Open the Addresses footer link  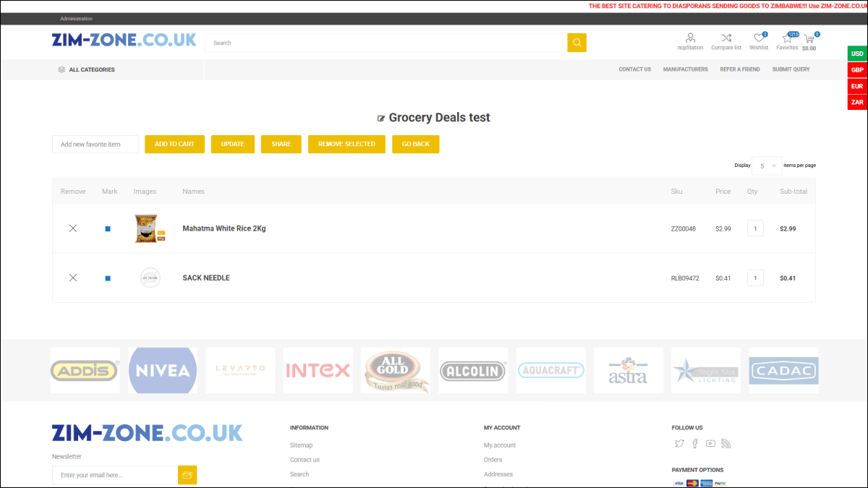click(x=498, y=474)
